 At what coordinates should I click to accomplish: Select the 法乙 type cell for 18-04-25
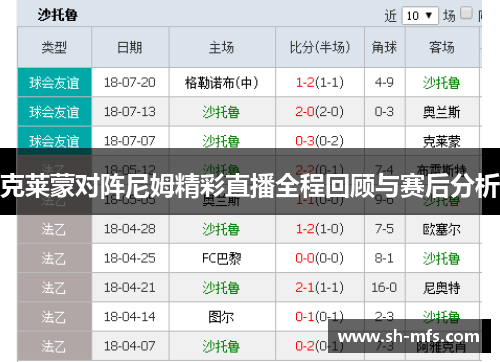coord(54,258)
